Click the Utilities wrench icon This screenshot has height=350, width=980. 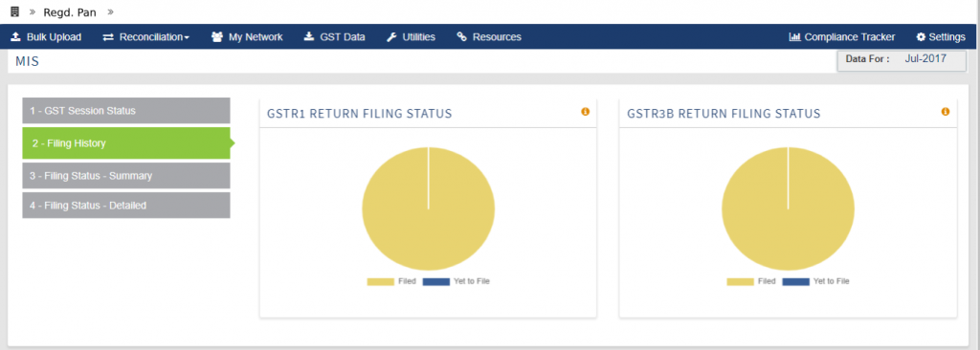[x=391, y=37]
